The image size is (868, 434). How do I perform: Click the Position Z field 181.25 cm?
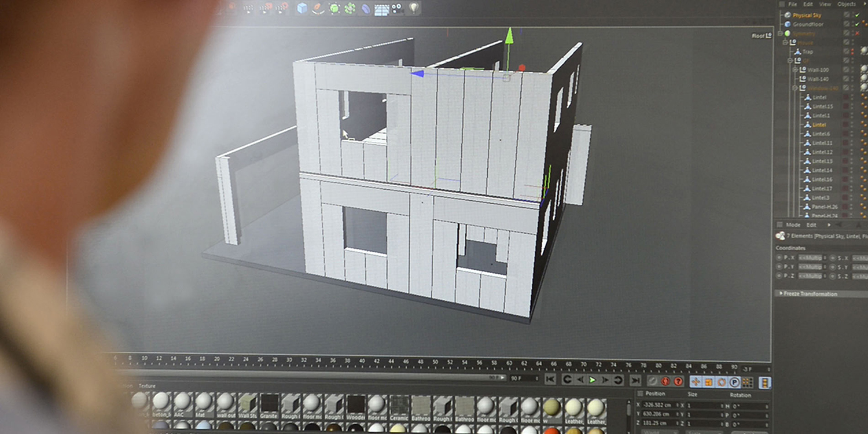tap(661, 424)
